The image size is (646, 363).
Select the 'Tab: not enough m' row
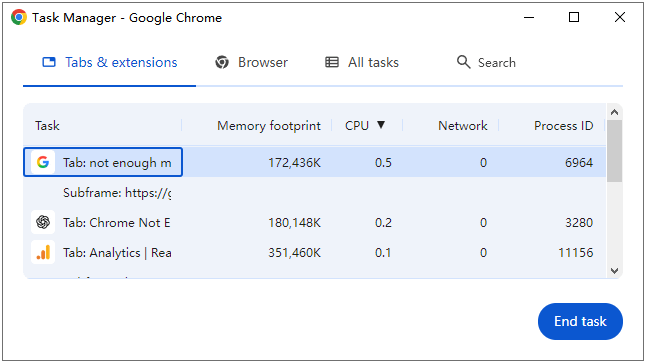(315, 162)
